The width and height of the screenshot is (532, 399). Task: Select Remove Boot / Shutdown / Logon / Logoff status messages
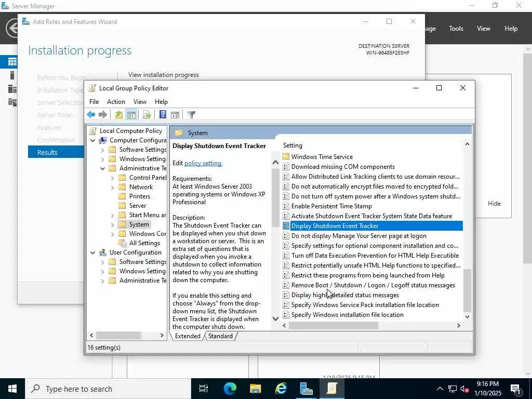(373, 285)
